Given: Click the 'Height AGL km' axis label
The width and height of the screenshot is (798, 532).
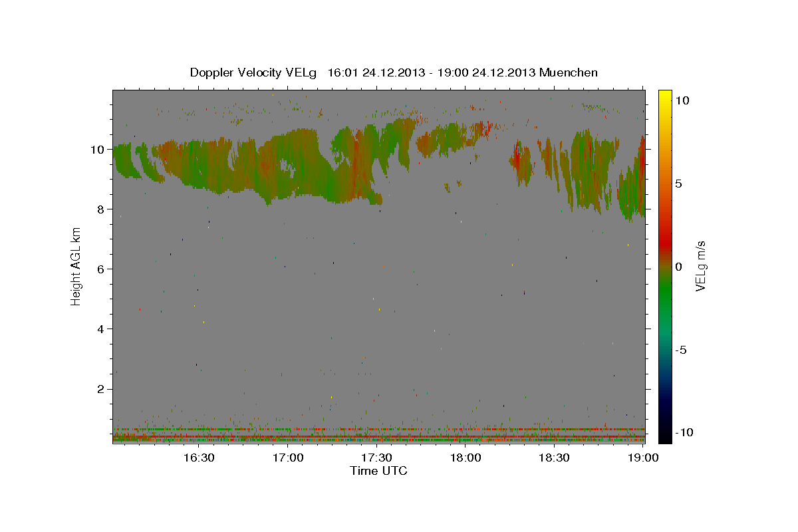Looking at the screenshot, I should coord(76,266).
